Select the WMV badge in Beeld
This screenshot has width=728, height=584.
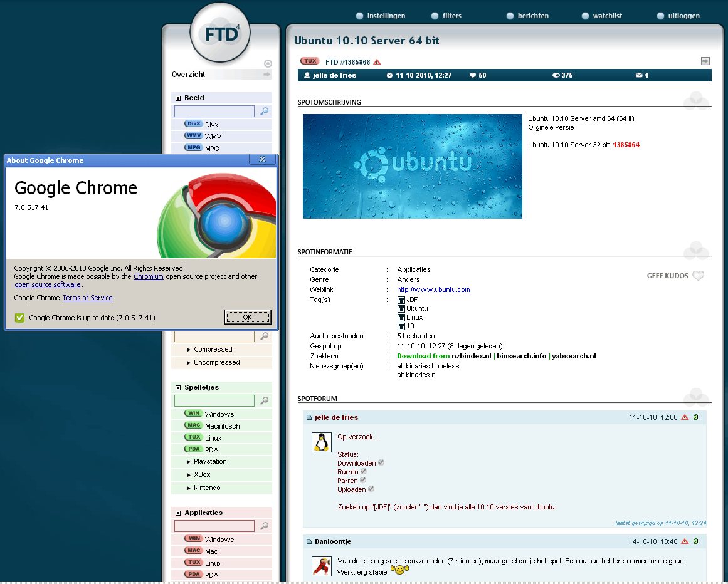coord(194,136)
